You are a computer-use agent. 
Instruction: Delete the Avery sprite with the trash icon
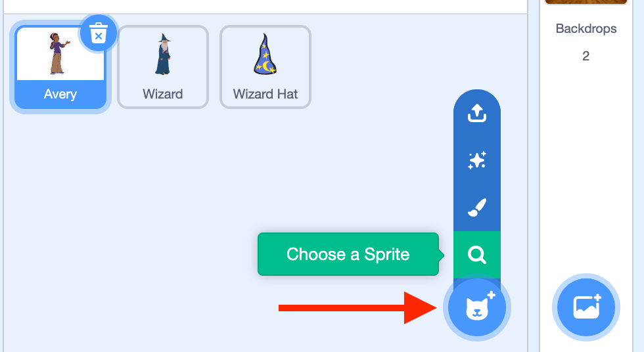pos(98,33)
